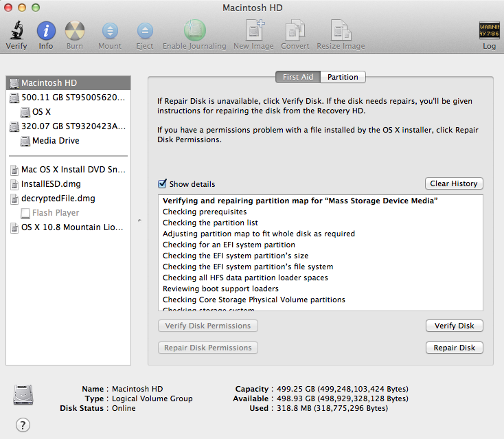Click the Eject toolbar icon
The image size is (504, 439).
[145, 31]
